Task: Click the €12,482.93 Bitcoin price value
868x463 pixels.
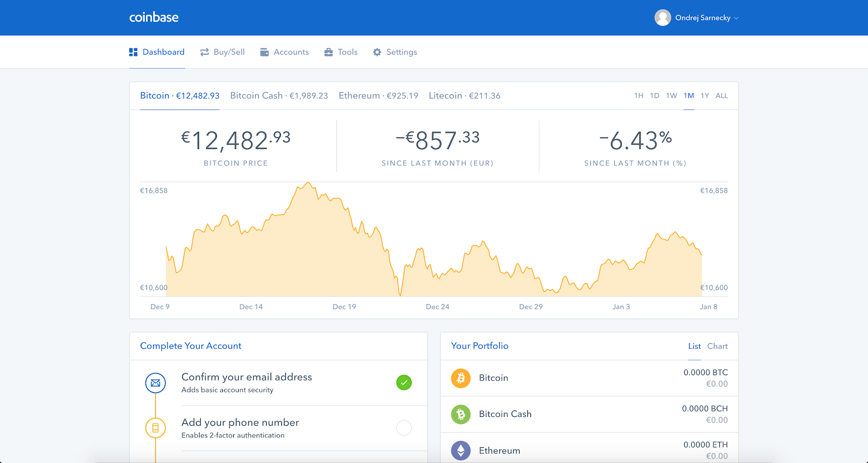Action: pos(236,140)
